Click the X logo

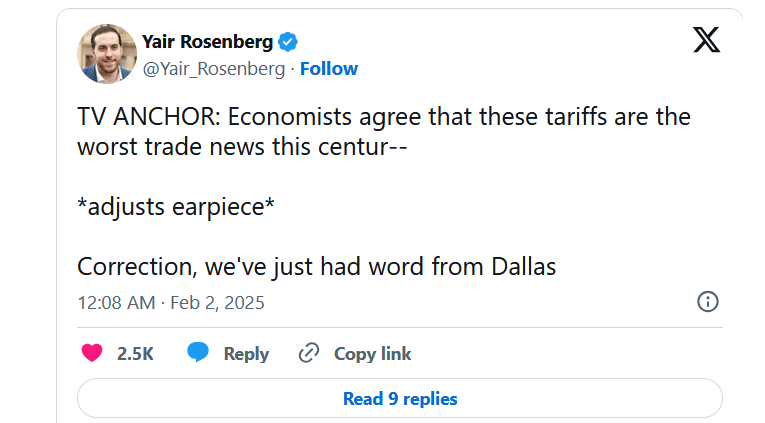pyautogui.click(x=706, y=40)
